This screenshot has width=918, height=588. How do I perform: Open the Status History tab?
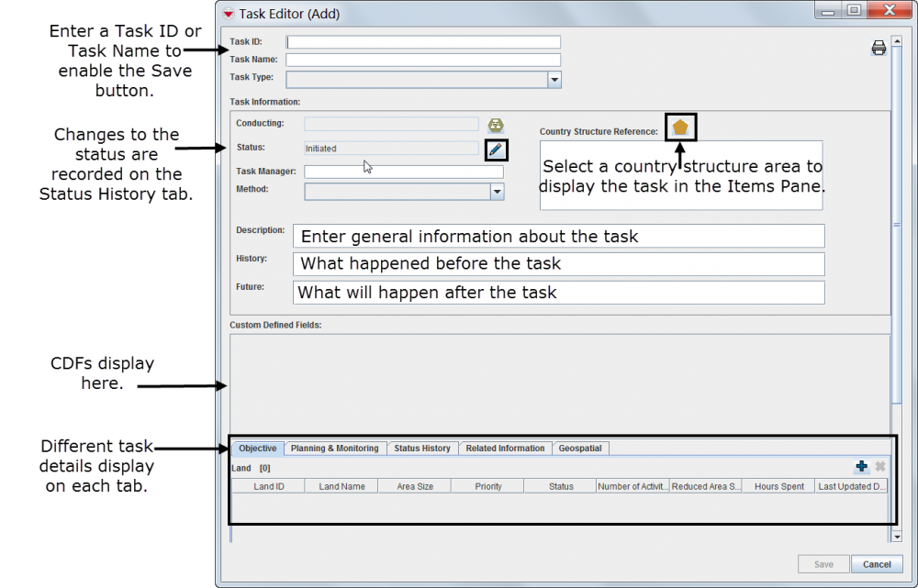point(422,449)
